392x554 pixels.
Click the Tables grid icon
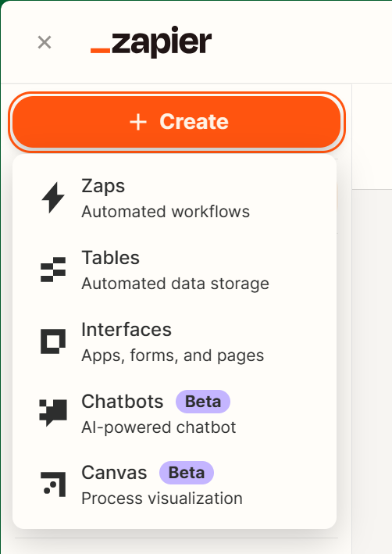tap(53, 270)
